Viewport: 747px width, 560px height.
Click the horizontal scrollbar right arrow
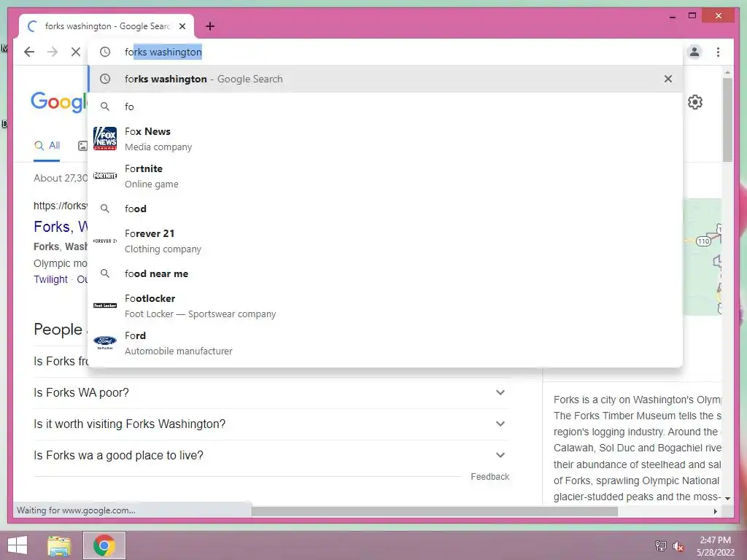point(715,511)
